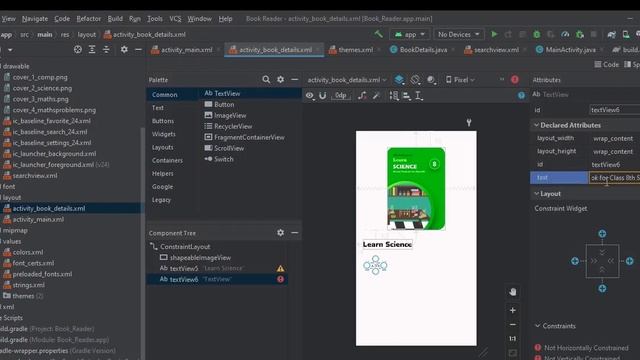Add left constraint plus in widget
Screen dimensions: 640x360
pos(575,261)
